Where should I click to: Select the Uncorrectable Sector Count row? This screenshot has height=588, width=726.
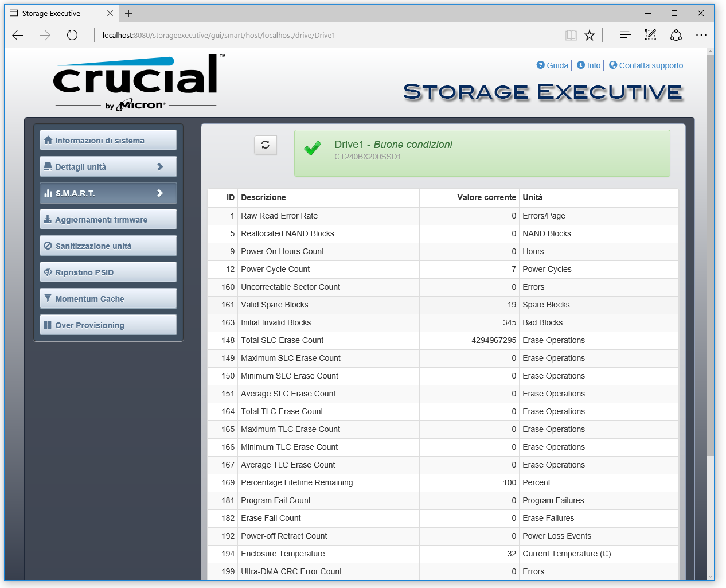(443, 287)
